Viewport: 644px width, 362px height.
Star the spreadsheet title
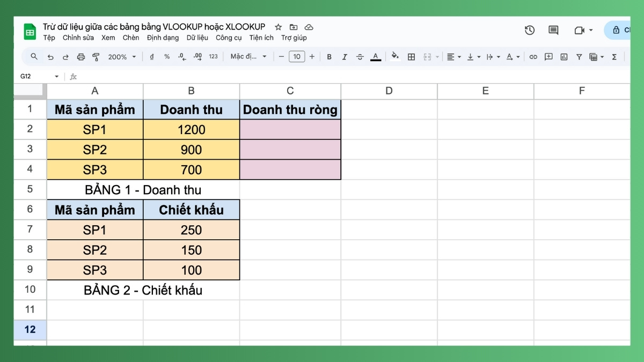tap(278, 26)
